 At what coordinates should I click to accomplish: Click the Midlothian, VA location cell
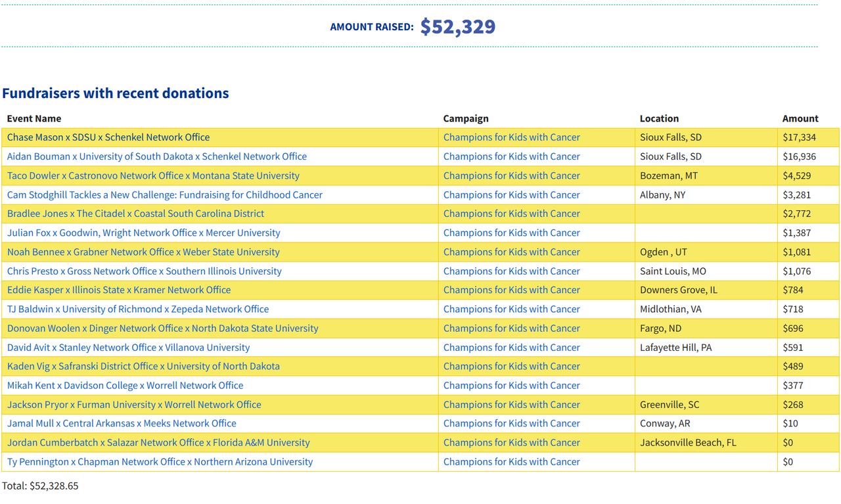[x=706, y=309]
